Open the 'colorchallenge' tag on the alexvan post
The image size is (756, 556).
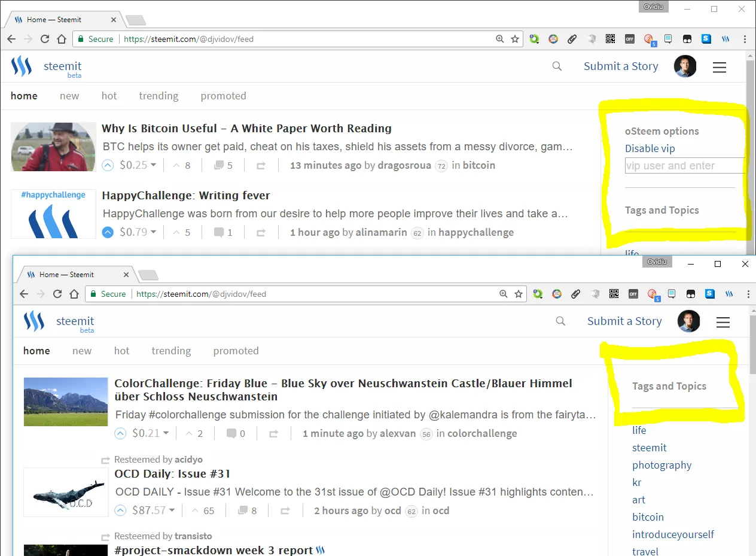coord(482,433)
